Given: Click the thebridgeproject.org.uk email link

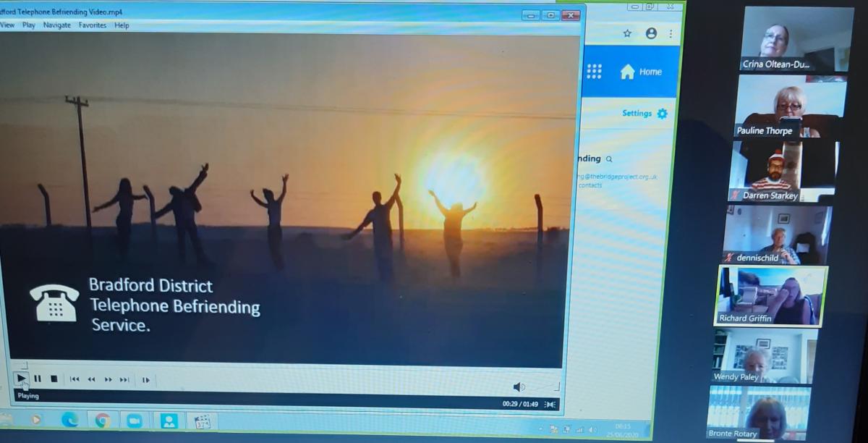Looking at the screenshot, I should pyautogui.click(x=617, y=176).
